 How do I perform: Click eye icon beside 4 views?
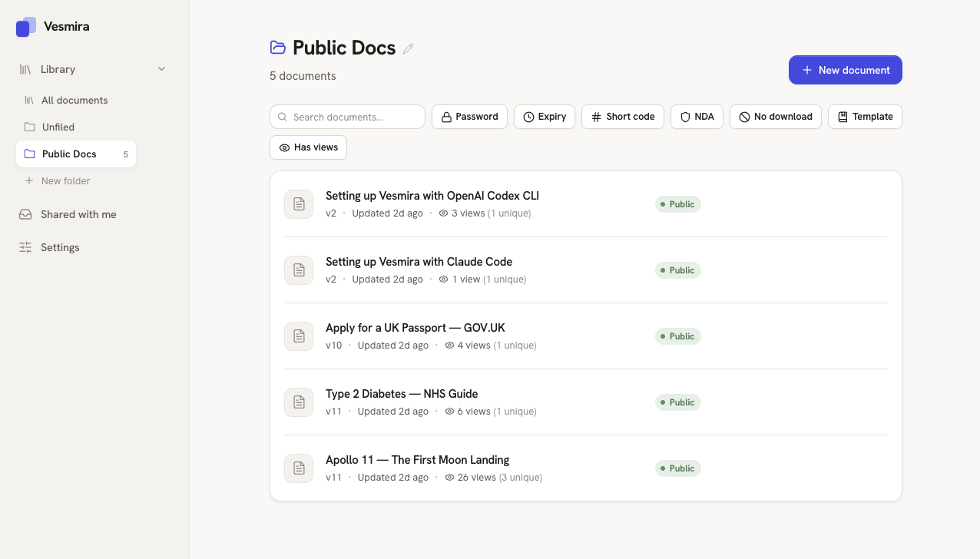coord(449,346)
